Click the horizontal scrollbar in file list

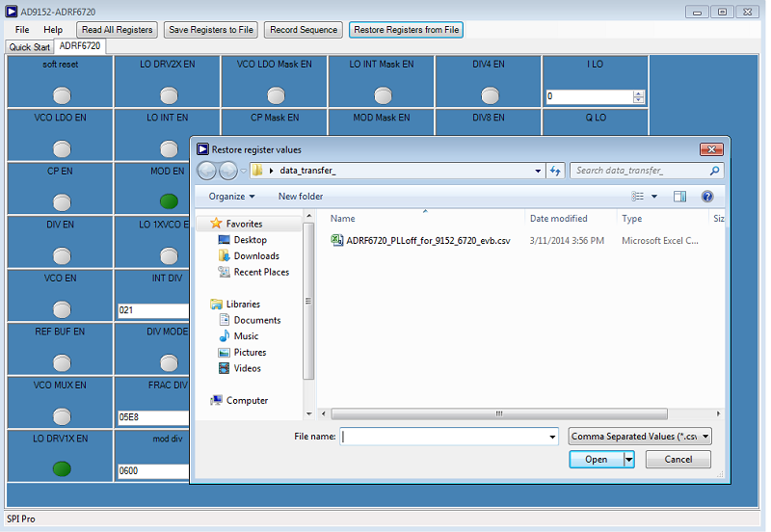click(x=499, y=414)
